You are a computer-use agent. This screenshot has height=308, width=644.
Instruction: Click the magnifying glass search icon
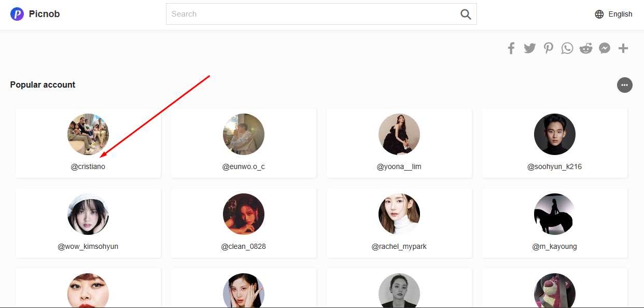tap(466, 14)
